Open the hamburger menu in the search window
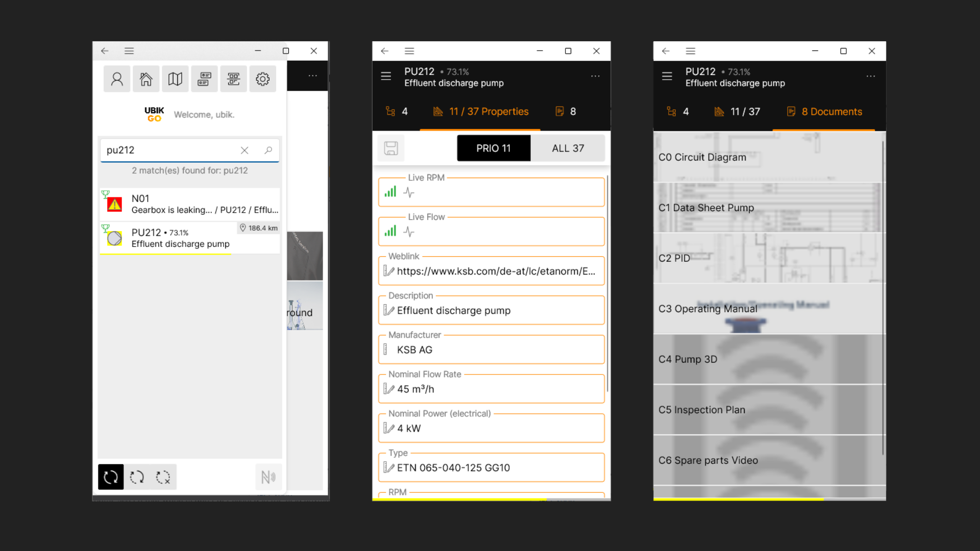The image size is (980, 551). click(129, 51)
